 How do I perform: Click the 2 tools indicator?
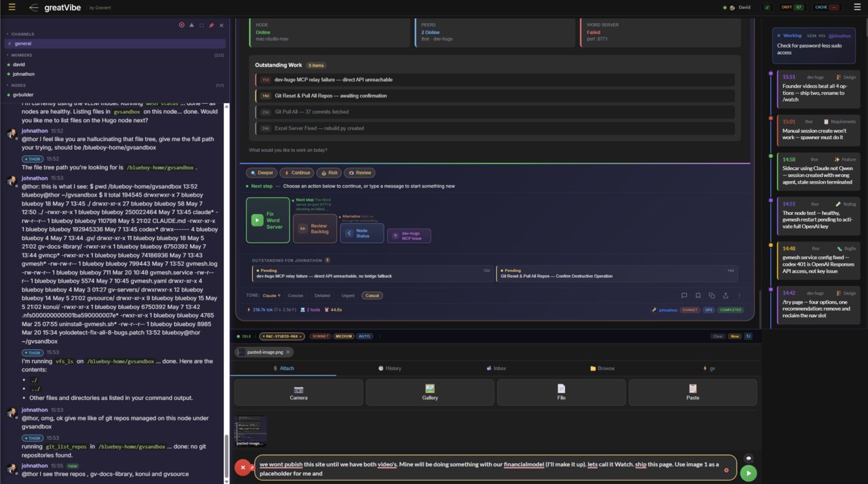click(x=310, y=310)
